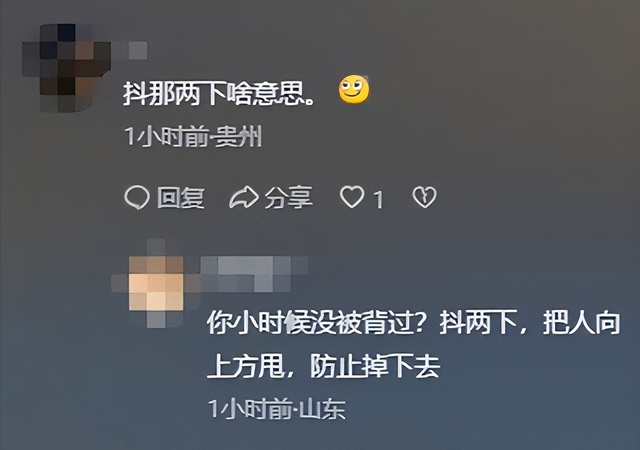Select the reply line 上方甩，防止掉下去
This screenshot has width=640, height=450.
click(324, 366)
